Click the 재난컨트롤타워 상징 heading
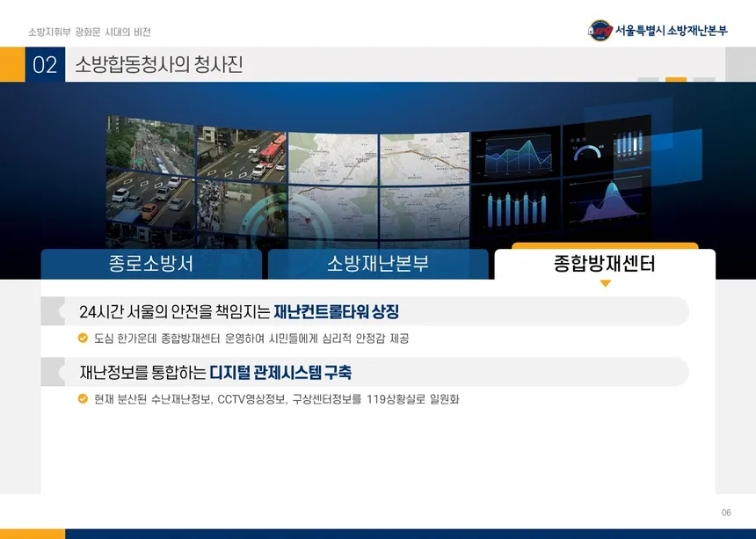 pos(336,311)
